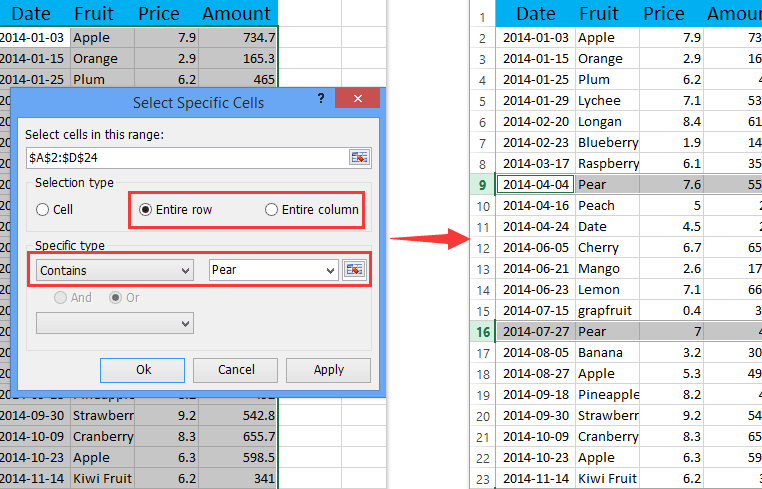Click the grapfruit cell in right sheet
This screenshot has height=489, width=762.
[607, 311]
